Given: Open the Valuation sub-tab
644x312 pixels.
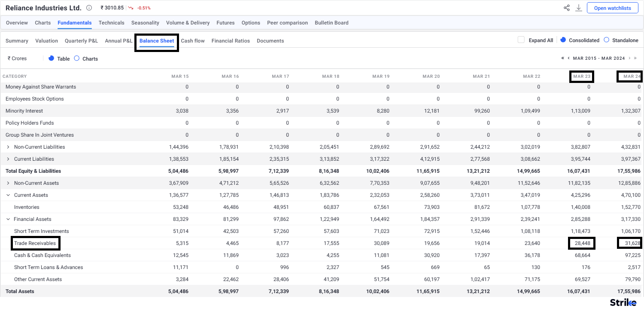Looking at the screenshot, I should (46, 41).
